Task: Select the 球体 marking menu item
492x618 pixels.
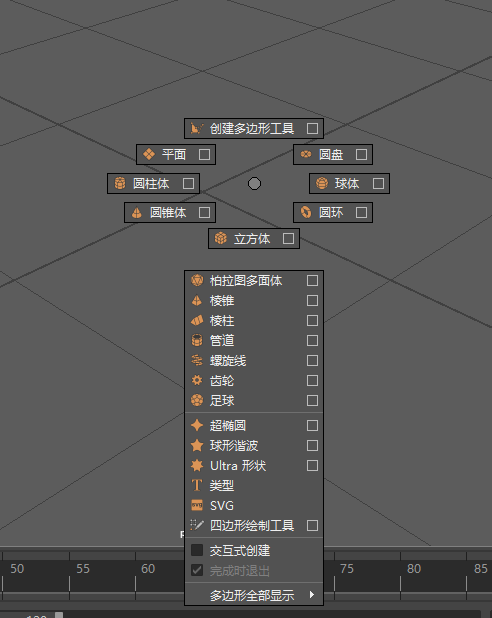Action: [349, 183]
